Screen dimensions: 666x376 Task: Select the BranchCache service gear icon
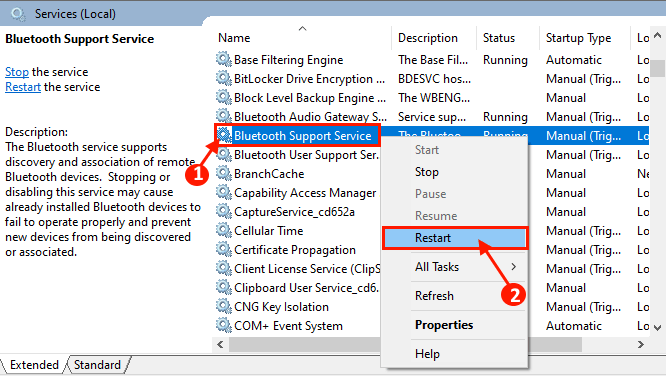[223, 173]
